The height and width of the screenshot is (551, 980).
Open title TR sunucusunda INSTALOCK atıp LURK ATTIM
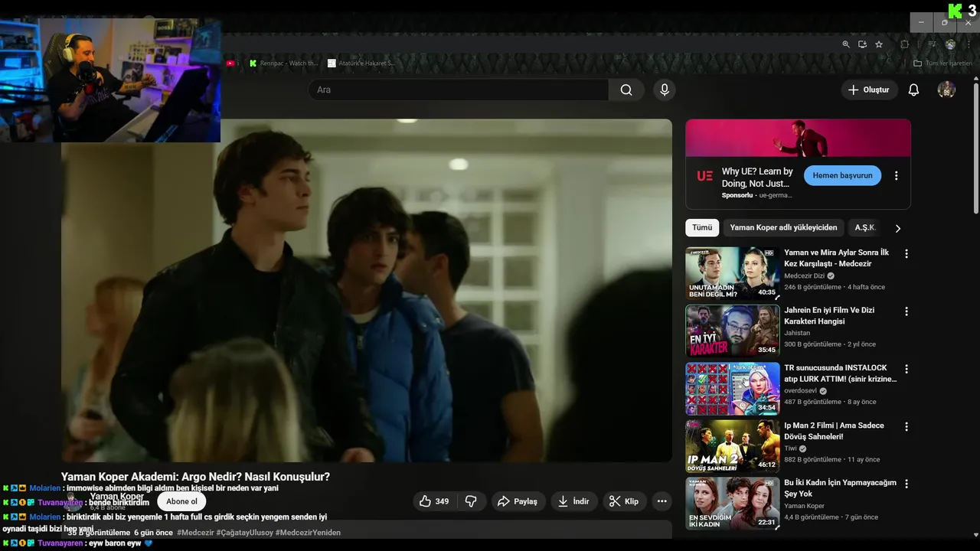(x=840, y=373)
